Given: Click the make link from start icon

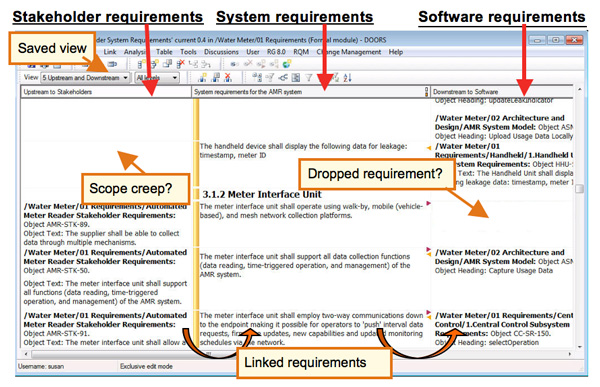Looking at the screenshot, I should [274, 64].
